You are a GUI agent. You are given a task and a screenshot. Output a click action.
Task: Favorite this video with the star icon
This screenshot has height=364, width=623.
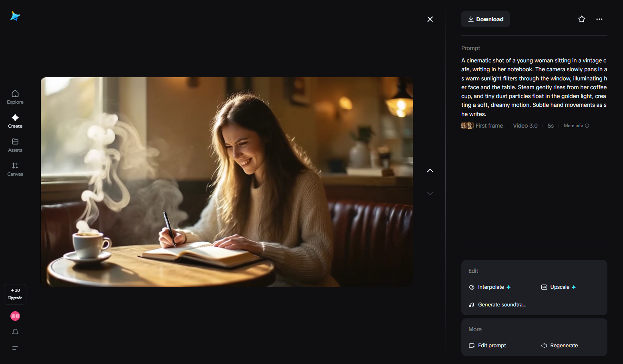[582, 19]
